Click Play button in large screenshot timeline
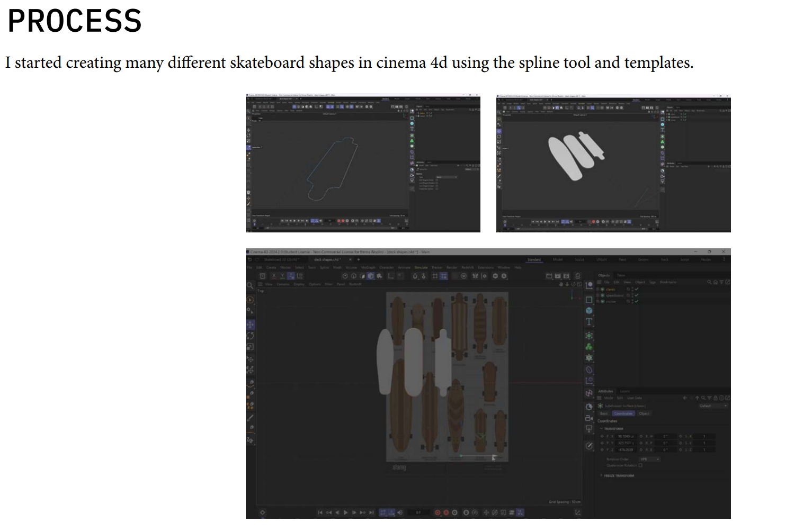The image size is (812, 531). point(346,512)
